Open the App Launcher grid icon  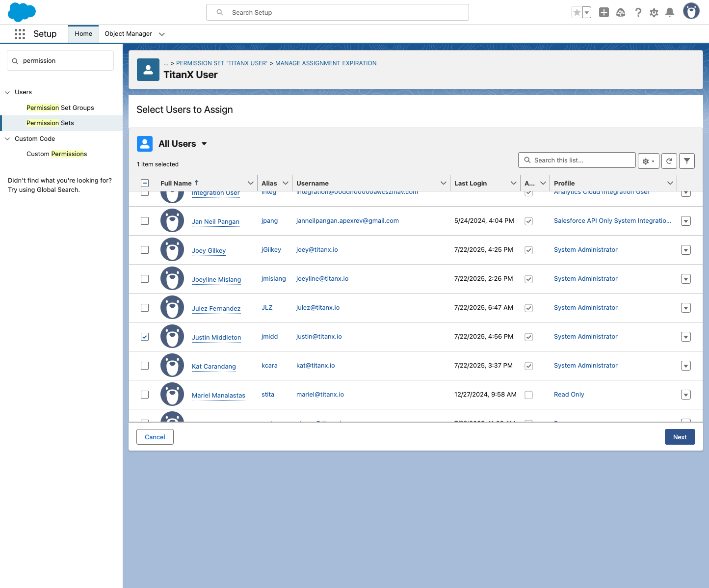[20, 34]
